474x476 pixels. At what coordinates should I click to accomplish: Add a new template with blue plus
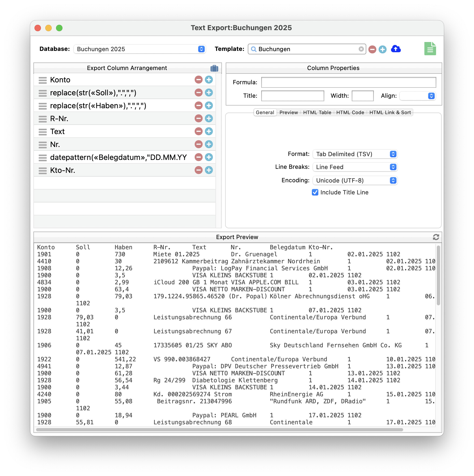382,49
